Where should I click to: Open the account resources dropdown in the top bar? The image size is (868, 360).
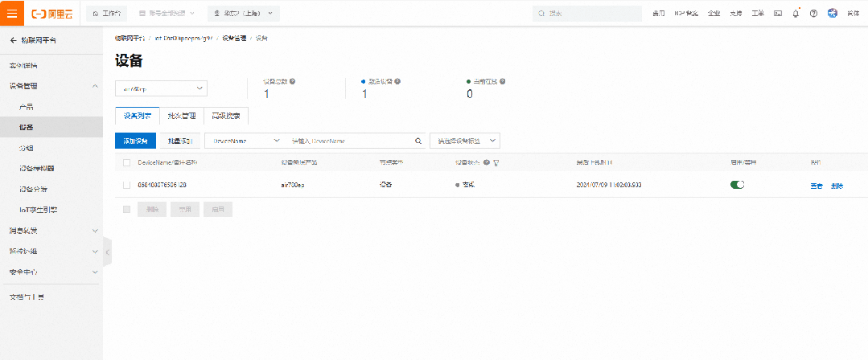pos(167,14)
